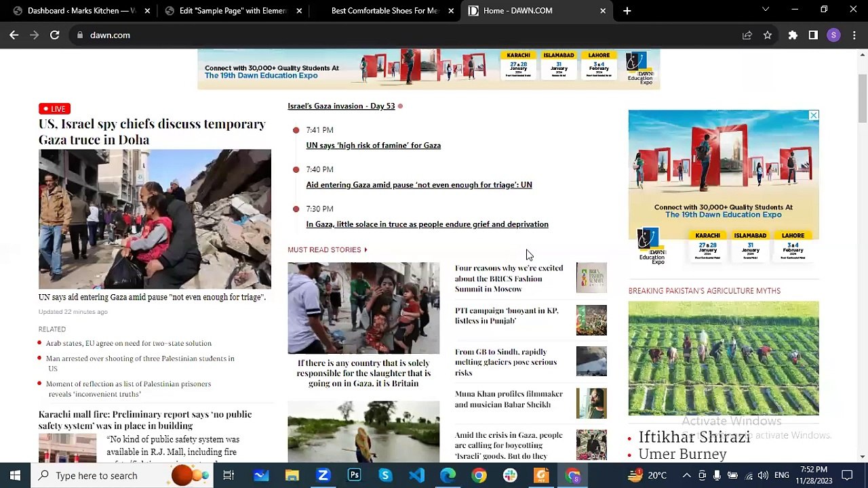Open the Gaza rubble lead photo
Image resolution: width=868 pixels, height=488 pixels.
click(x=155, y=219)
